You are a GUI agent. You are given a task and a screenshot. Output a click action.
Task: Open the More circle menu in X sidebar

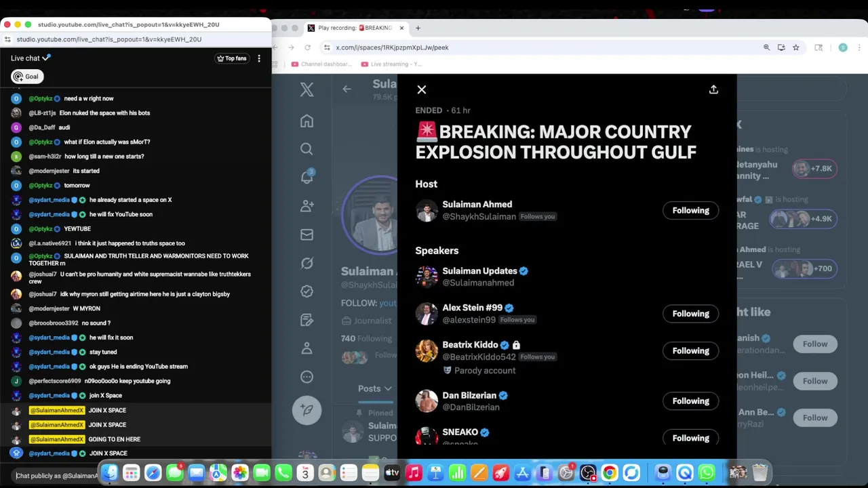point(307,377)
